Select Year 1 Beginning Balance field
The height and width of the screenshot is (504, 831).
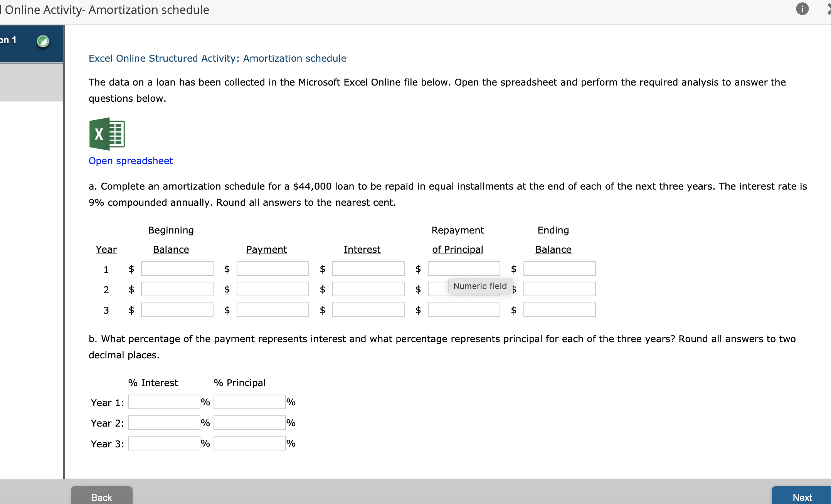coord(177,269)
